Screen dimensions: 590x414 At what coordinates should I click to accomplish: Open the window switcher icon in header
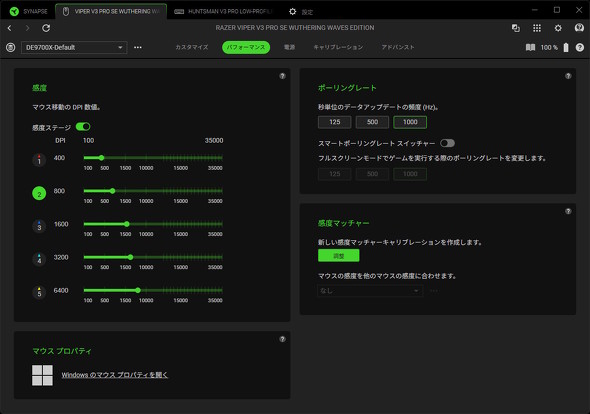(515, 28)
